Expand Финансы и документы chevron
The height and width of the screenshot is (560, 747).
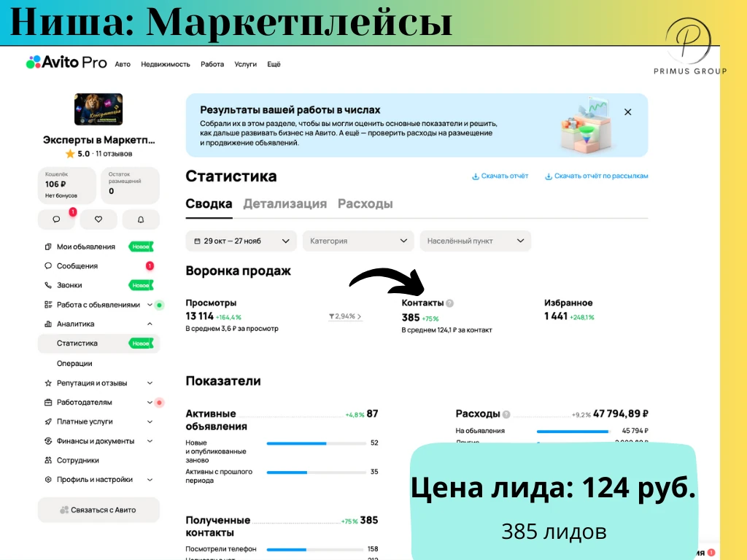(150, 441)
